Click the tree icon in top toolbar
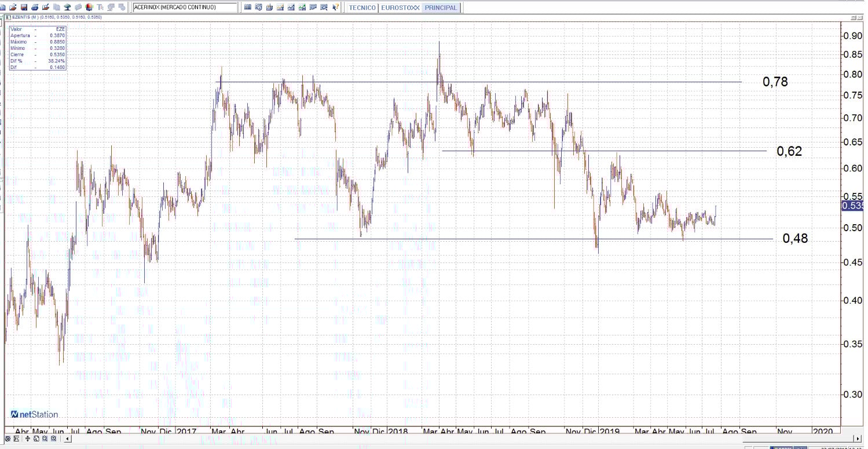Screen dimensions: 868x449 pos(67,8)
